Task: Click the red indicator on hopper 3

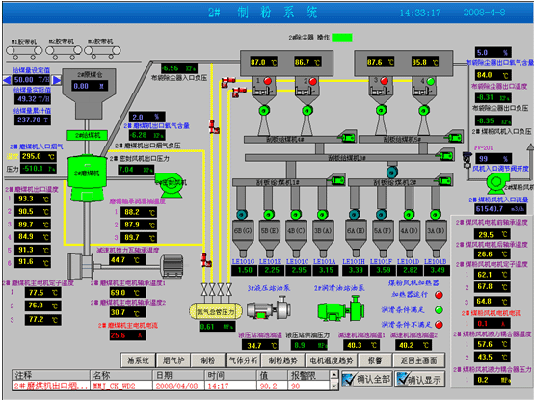Action: 384,81
